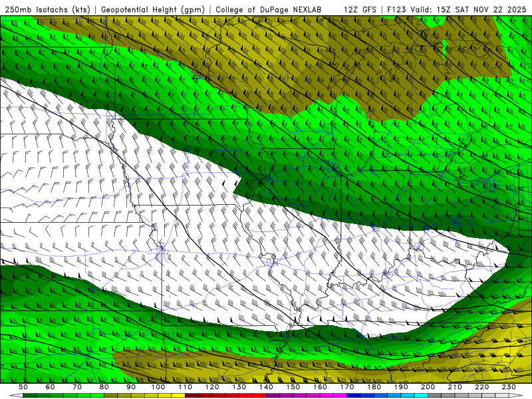
Task: Click the 200 kt label on color scale
Action: click(428, 387)
